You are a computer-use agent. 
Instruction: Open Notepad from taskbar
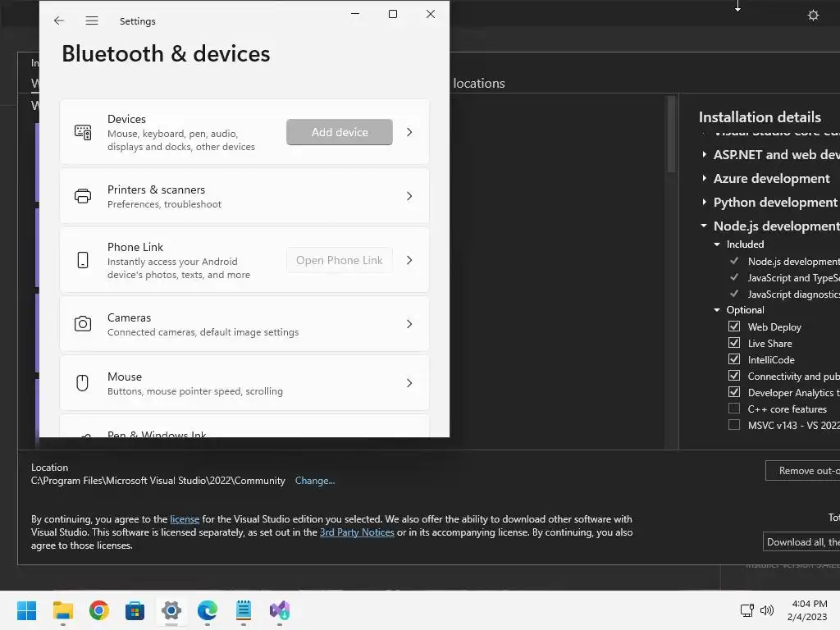pyautogui.click(x=243, y=610)
